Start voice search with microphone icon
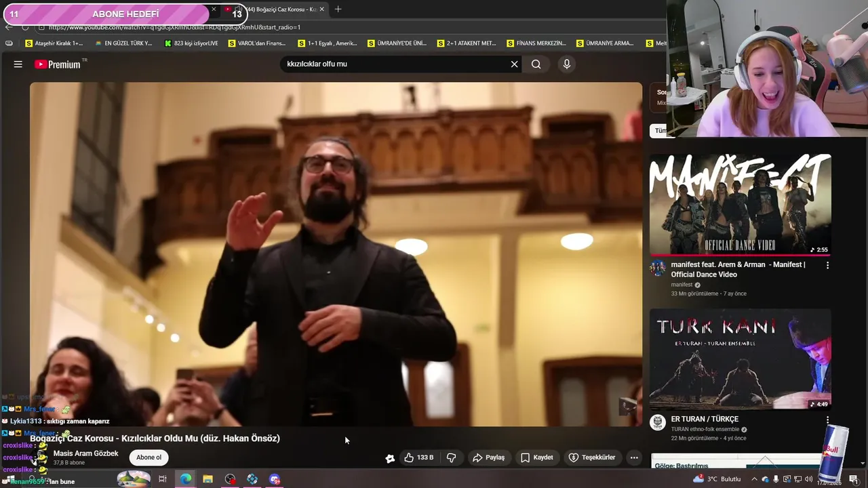Screen dimensions: 868x488 [567, 64]
